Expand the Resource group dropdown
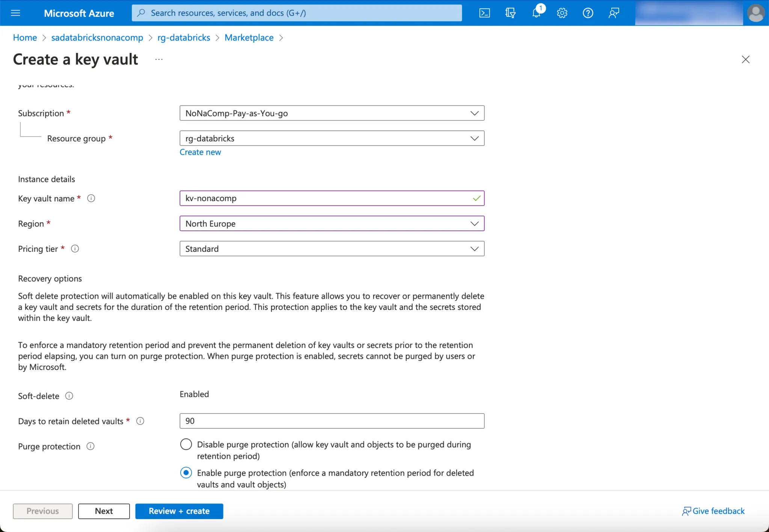769x532 pixels. (332, 138)
